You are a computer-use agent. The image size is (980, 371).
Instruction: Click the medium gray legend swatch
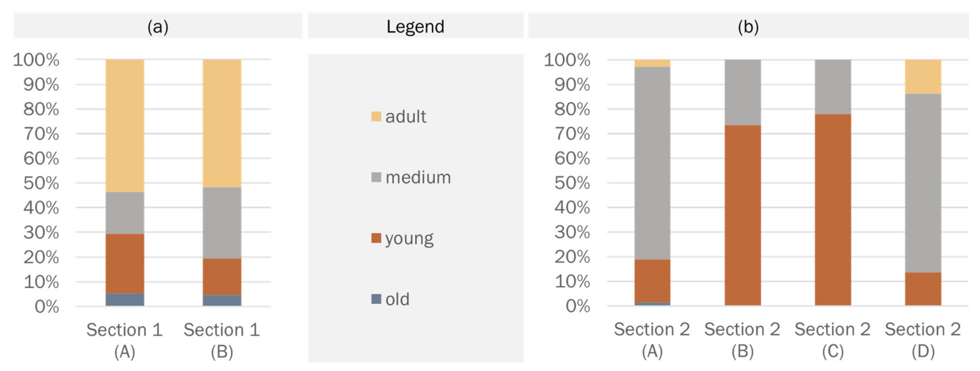pos(376,177)
